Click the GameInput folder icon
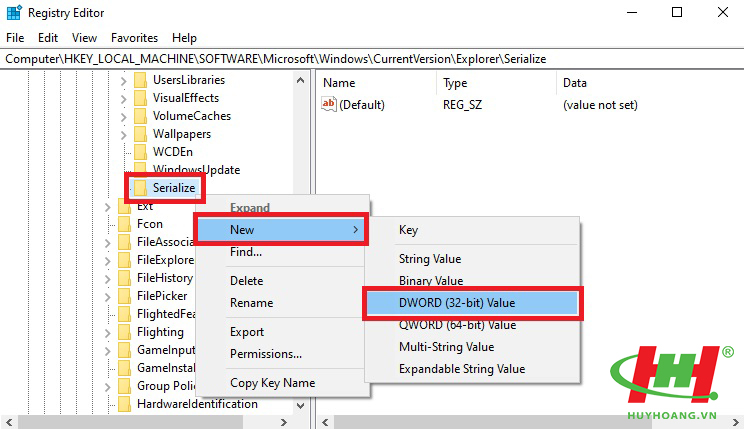 [x=124, y=350]
